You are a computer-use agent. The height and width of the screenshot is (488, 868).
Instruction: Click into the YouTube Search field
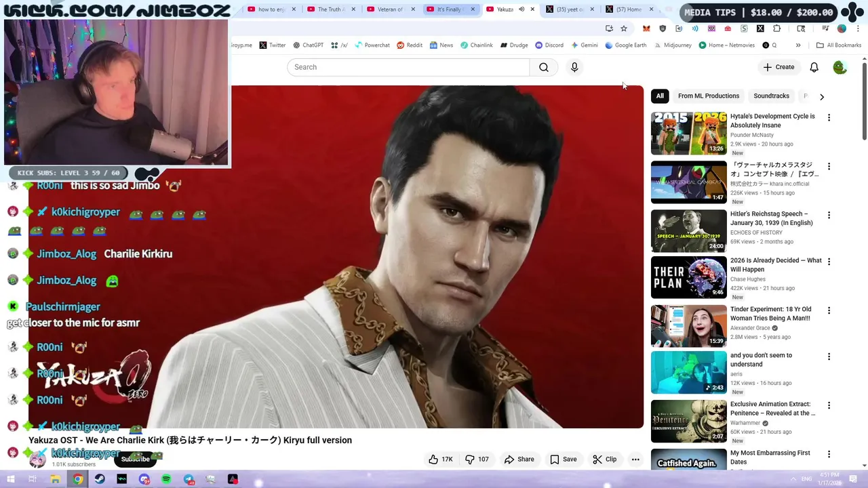pyautogui.click(x=408, y=67)
